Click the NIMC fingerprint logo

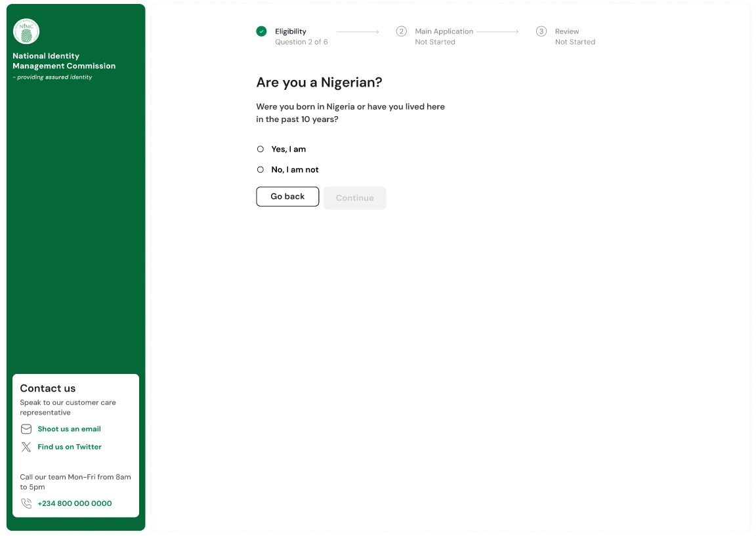coord(26,31)
